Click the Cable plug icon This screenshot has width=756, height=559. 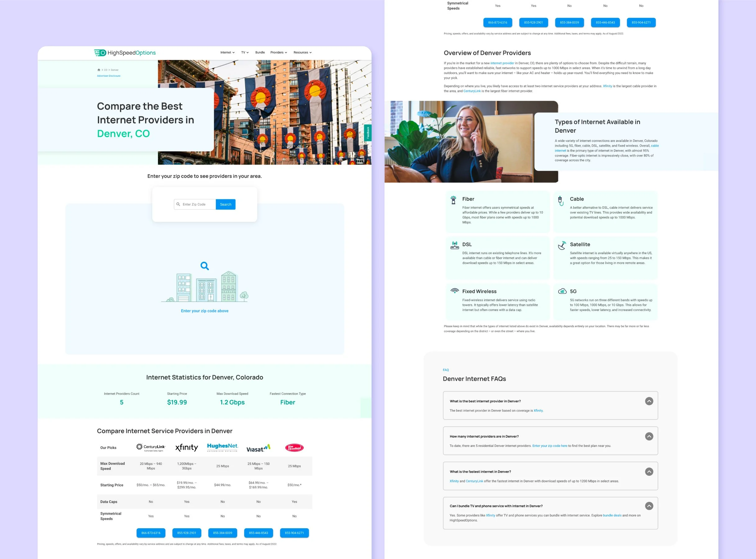[x=561, y=201]
